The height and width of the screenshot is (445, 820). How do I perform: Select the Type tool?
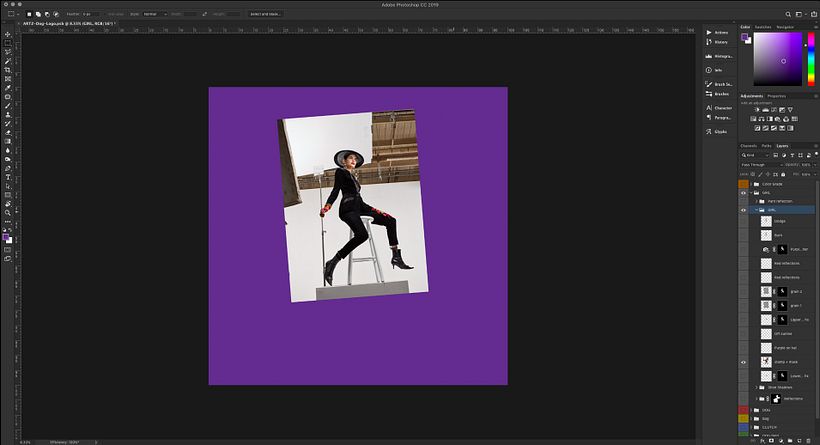8,177
